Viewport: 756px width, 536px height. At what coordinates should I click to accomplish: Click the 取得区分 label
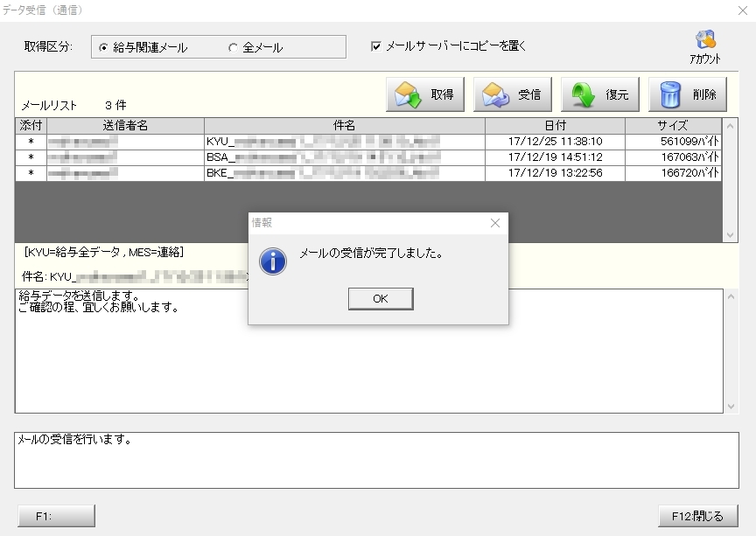coord(48,46)
